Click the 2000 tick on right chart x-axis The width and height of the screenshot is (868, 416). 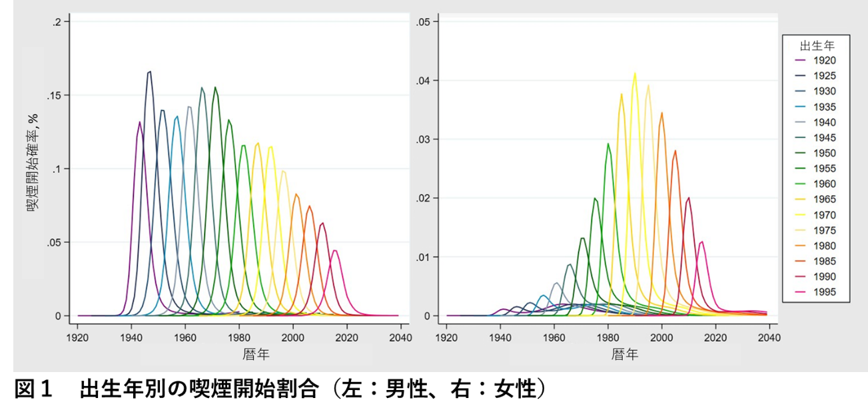coord(661,336)
